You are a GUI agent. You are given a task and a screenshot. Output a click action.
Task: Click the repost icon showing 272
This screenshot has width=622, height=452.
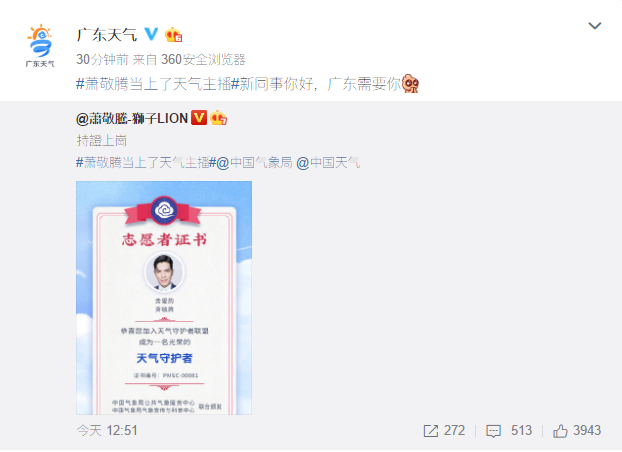(x=430, y=431)
